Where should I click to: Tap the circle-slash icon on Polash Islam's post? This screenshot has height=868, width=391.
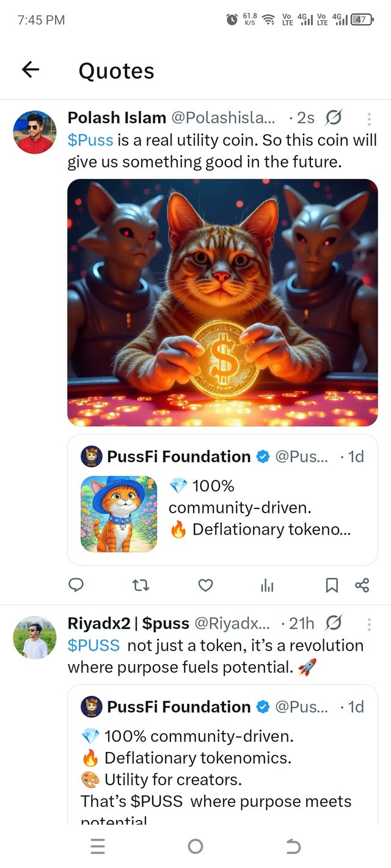tap(334, 117)
